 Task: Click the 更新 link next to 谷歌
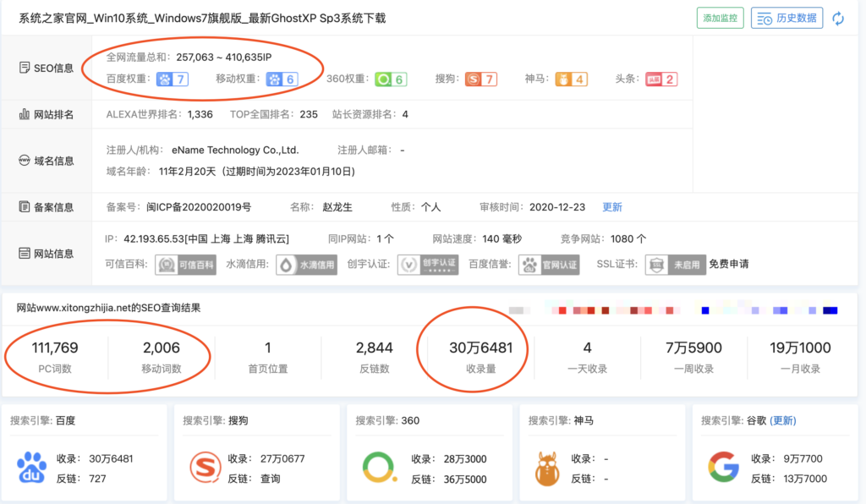coord(783,420)
